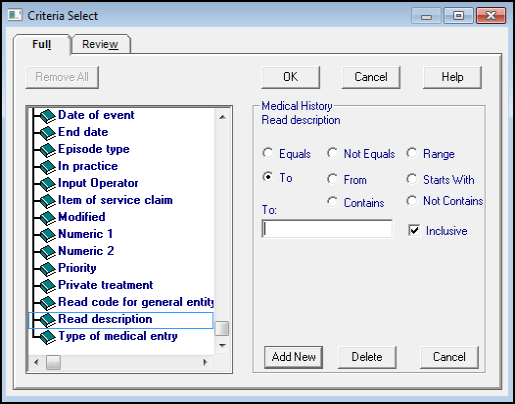Viewport: 515px width, 404px height.
Task: Click the criteria list scroll down arrow
Action: tap(222, 346)
